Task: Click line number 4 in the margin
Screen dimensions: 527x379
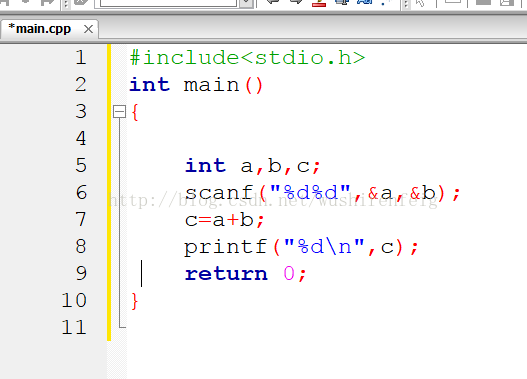Action: [x=81, y=138]
